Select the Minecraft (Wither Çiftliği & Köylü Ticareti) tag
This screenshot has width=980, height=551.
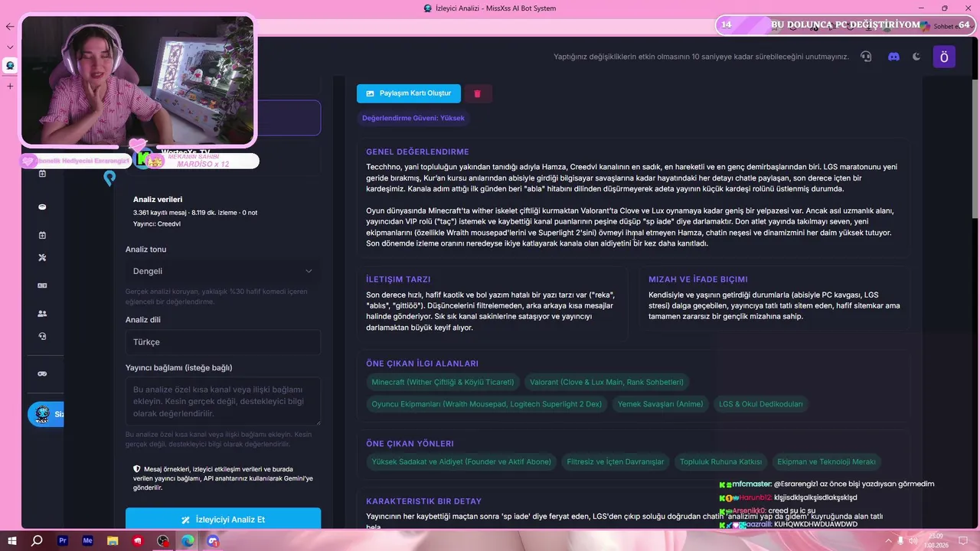pos(443,382)
